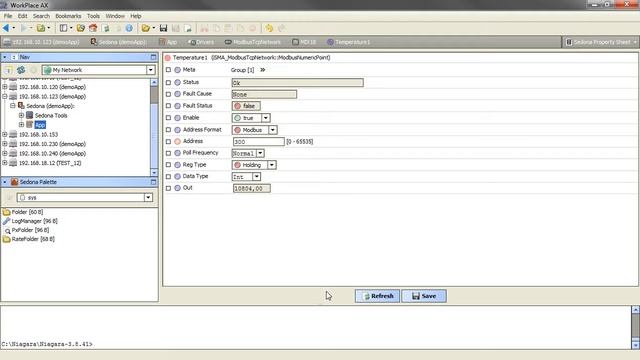The height and width of the screenshot is (360, 640).
Task: Click the Redo arrow toolbar icon
Action: pyautogui.click(x=281, y=28)
